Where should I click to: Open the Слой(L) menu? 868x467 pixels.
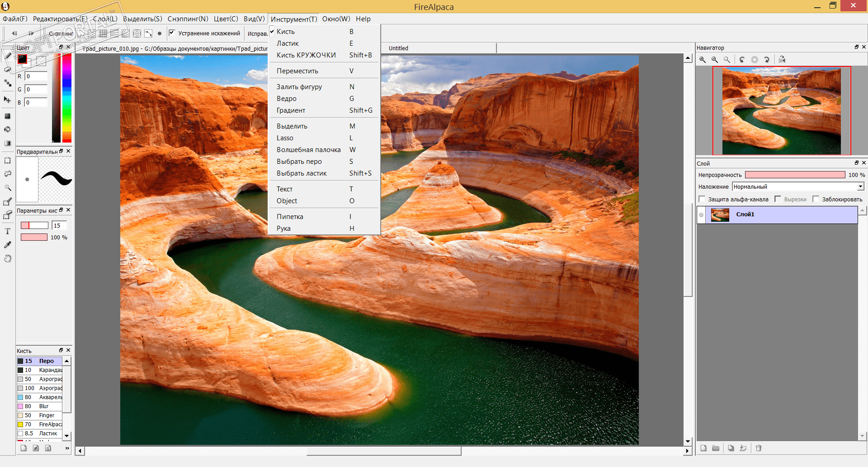[105, 19]
